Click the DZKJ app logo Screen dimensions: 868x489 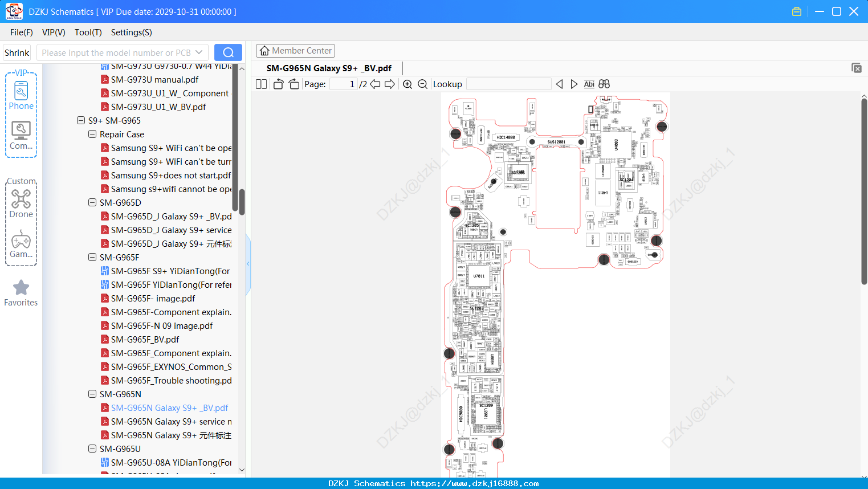(x=14, y=11)
